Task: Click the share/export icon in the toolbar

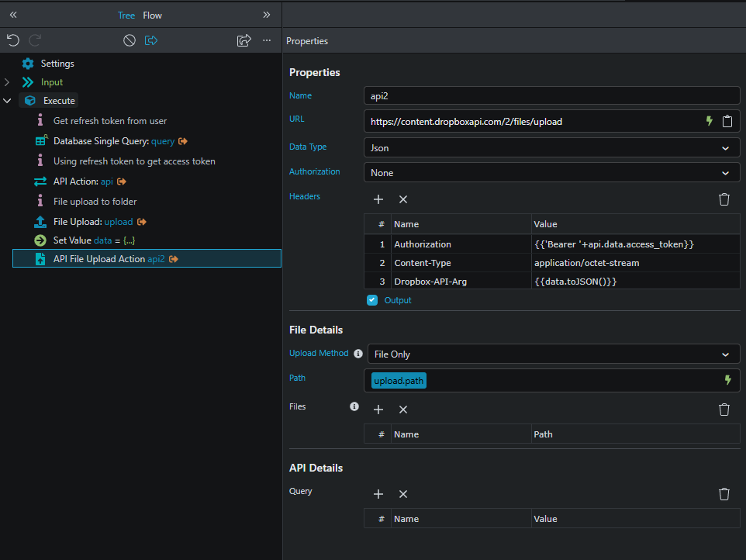Action: click(243, 40)
